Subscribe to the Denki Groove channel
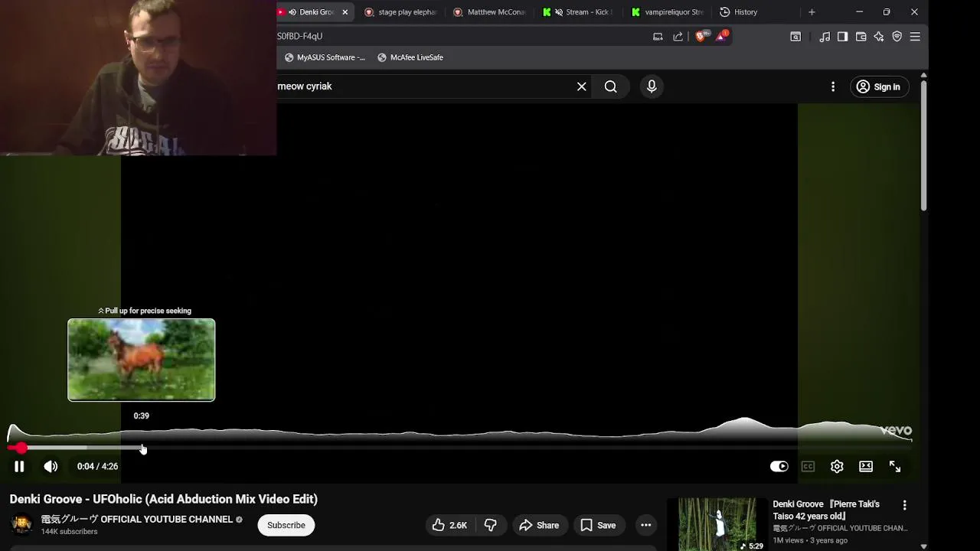Viewport: 980px width, 551px height. click(286, 525)
